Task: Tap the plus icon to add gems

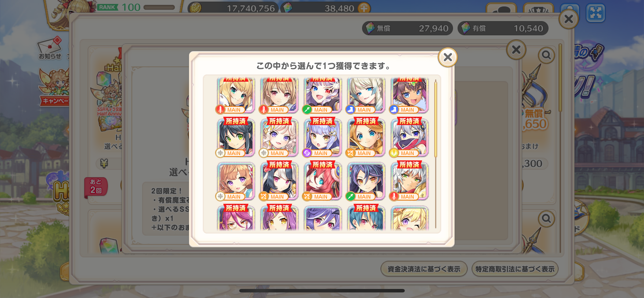Action: 364,8
